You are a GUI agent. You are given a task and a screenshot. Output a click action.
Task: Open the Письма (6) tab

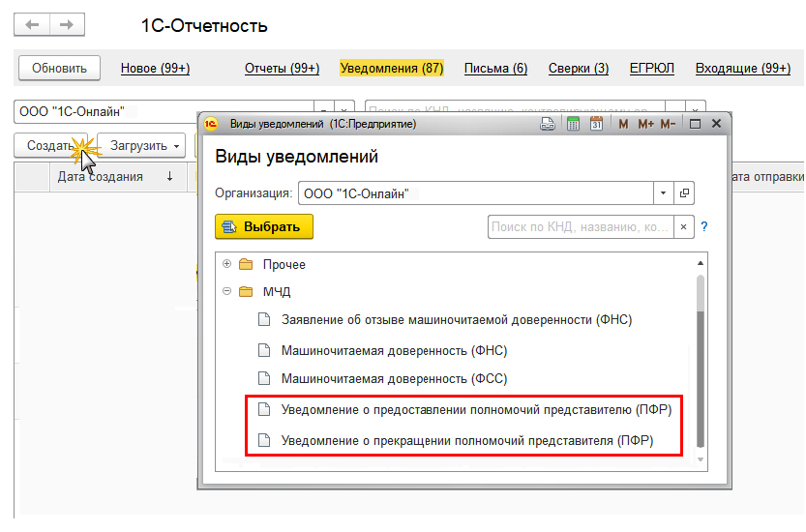[495, 68]
